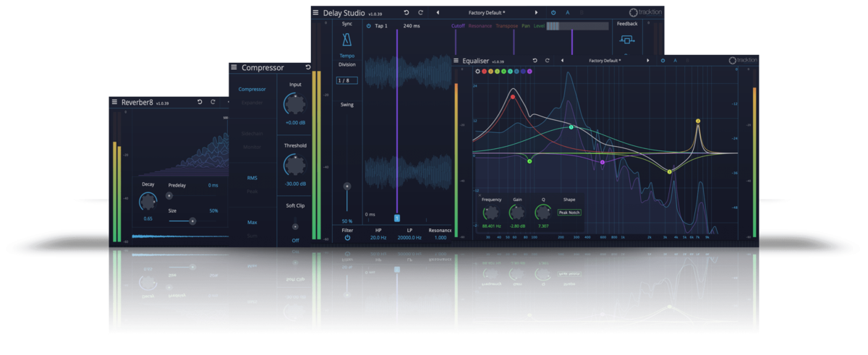Click the LP 20000.0 Hz value
The width and height of the screenshot is (868, 355).
[409, 237]
